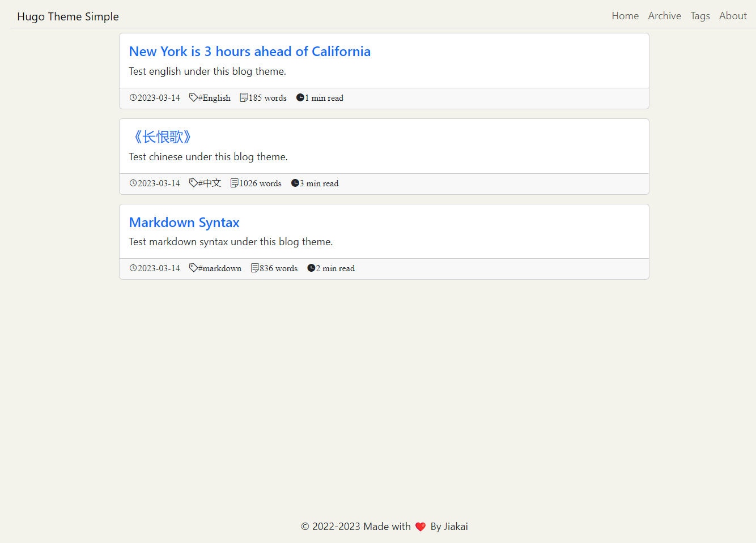Click the clock icon beside 2023-03-14 on English post

pyautogui.click(x=133, y=97)
